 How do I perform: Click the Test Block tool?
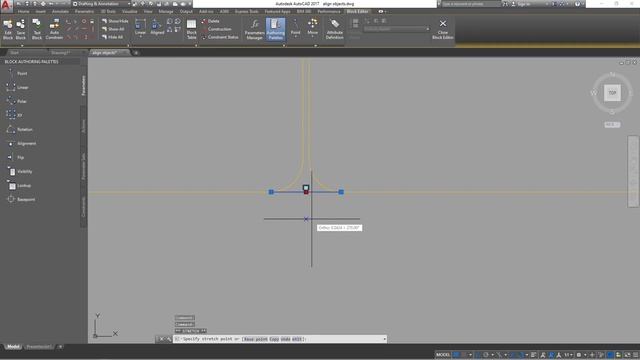(37, 29)
